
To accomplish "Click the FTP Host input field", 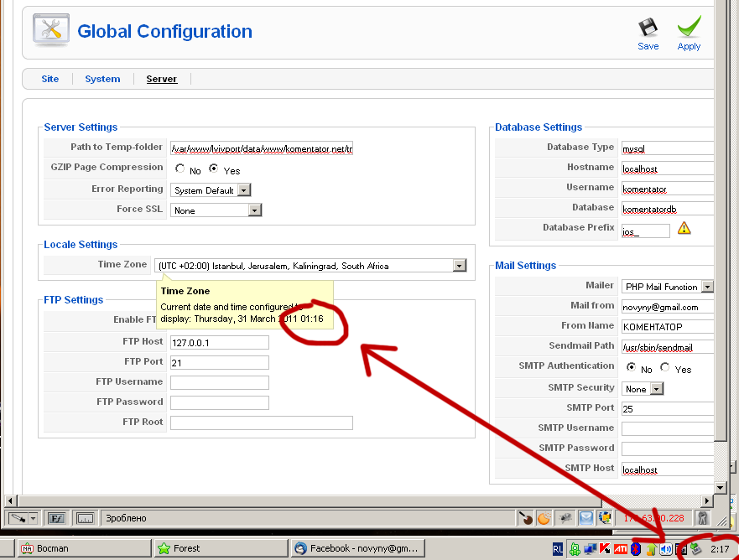I will pyautogui.click(x=220, y=342).
